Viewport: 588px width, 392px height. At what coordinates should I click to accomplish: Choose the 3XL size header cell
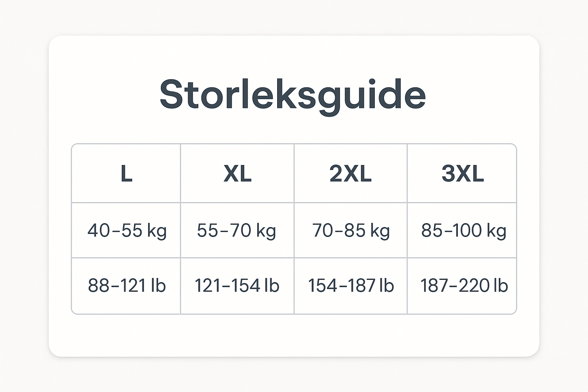click(462, 174)
